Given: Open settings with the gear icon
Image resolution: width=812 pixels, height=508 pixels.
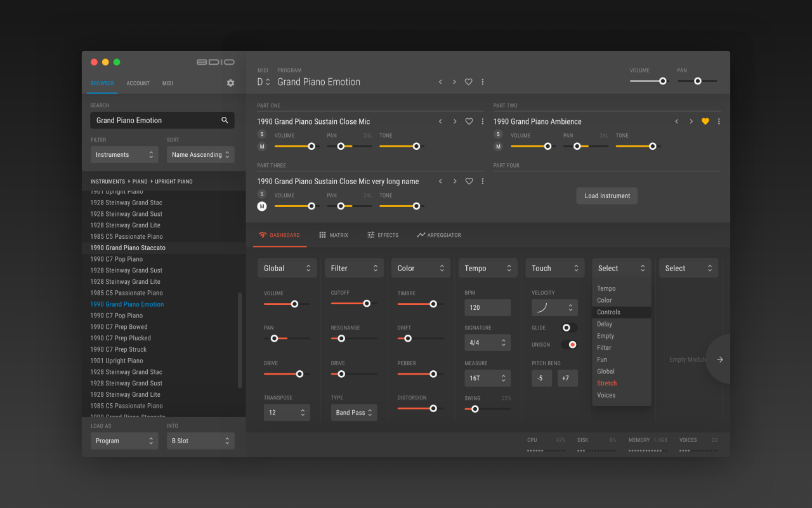Looking at the screenshot, I should tap(230, 83).
